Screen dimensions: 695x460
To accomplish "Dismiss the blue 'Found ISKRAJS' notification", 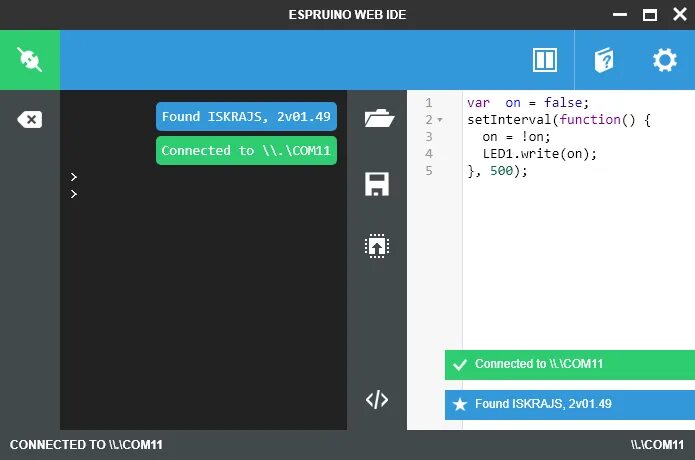I will (570, 404).
